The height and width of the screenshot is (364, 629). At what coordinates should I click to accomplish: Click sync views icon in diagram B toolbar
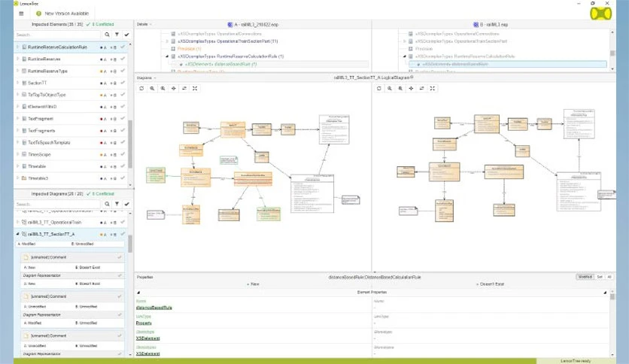[421, 88]
